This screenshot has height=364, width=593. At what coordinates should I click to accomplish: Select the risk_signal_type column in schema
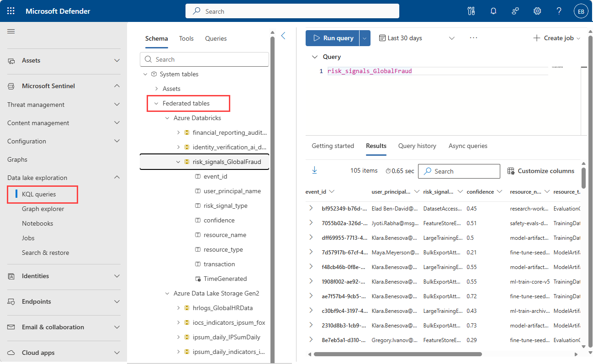(226, 206)
